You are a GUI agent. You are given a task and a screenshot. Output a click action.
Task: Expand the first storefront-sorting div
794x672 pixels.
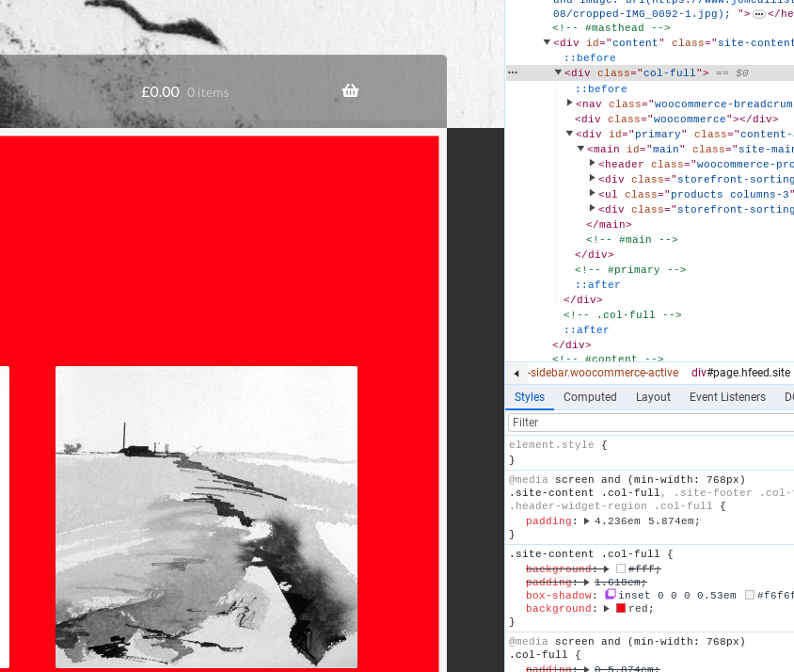pos(592,179)
